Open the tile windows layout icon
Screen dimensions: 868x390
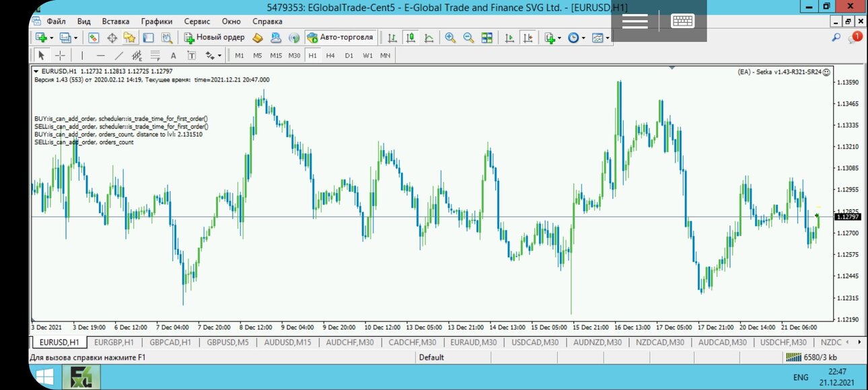point(487,38)
